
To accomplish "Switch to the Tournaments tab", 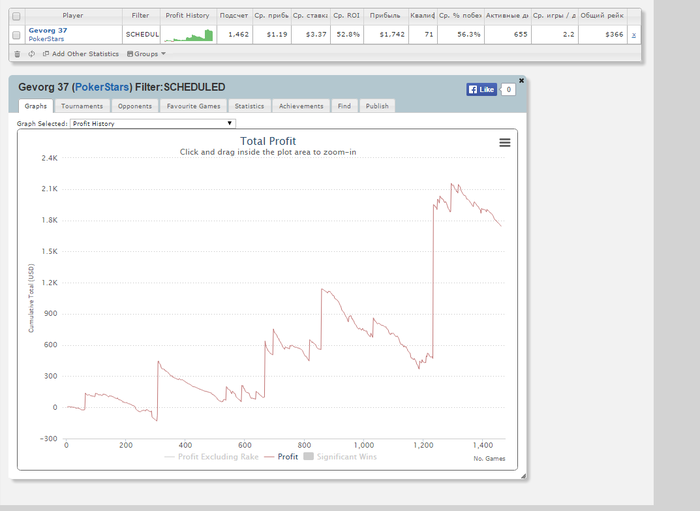I will pos(82,106).
